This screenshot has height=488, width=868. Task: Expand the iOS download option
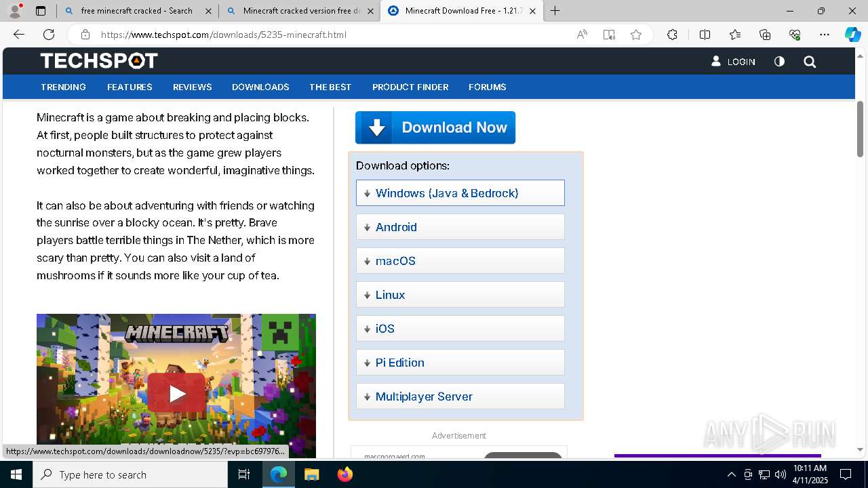[x=460, y=329]
